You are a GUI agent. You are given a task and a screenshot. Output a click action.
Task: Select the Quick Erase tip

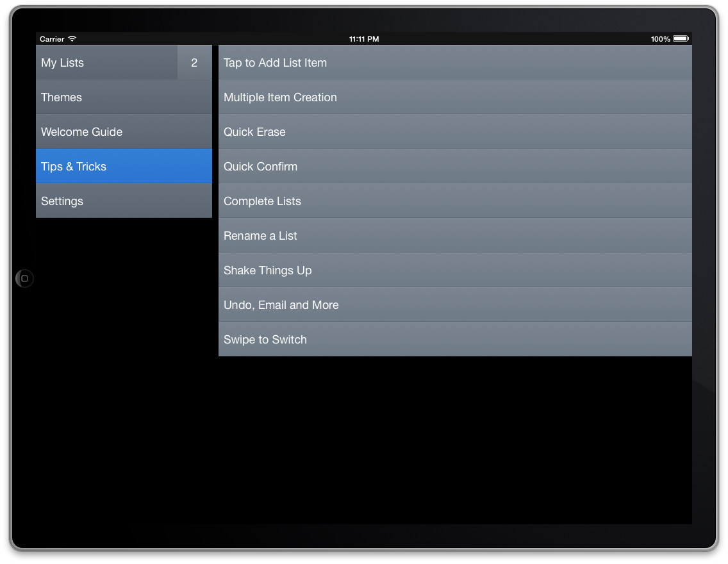pyautogui.click(x=455, y=132)
